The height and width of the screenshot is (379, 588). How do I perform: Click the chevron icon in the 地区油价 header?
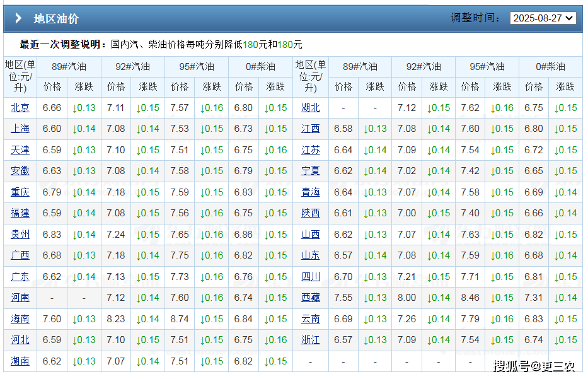point(18,18)
